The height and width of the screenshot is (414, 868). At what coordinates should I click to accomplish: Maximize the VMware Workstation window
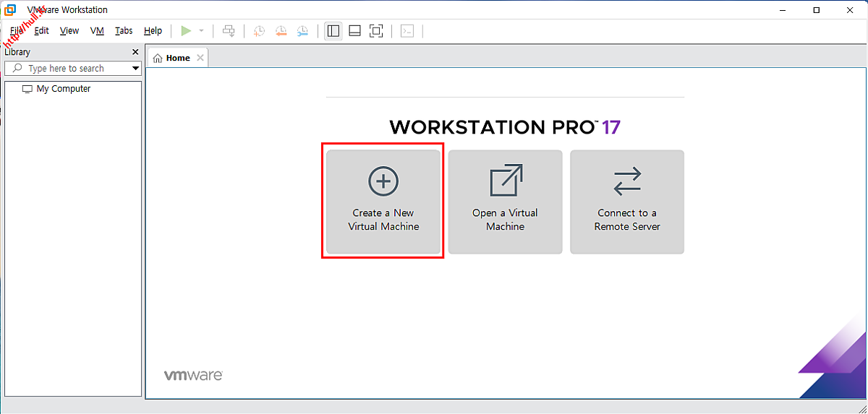(817, 10)
